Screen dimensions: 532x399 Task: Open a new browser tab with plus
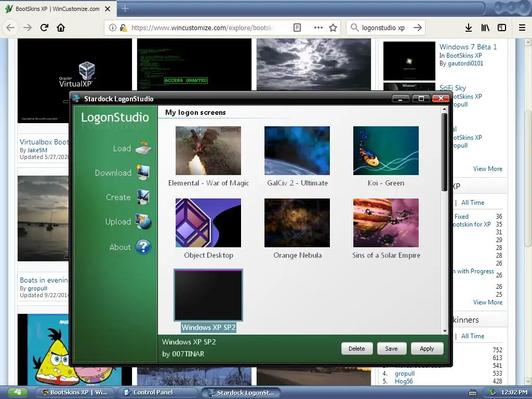click(125, 8)
